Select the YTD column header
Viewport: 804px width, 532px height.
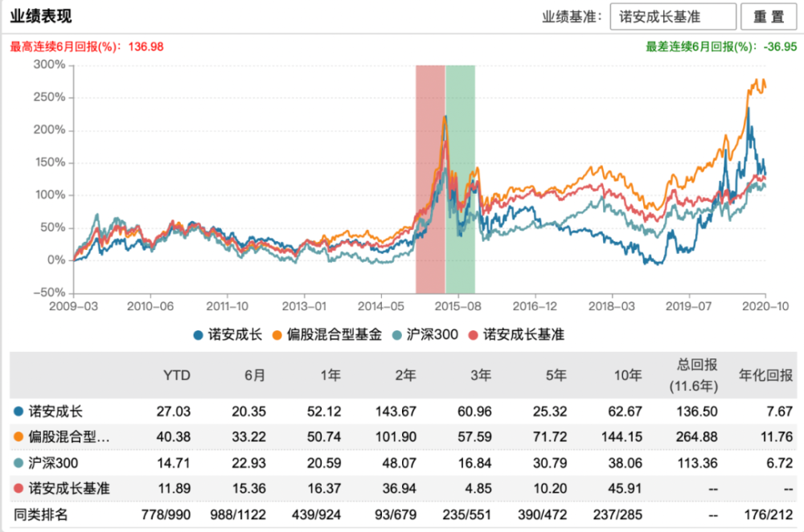(176, 375)
